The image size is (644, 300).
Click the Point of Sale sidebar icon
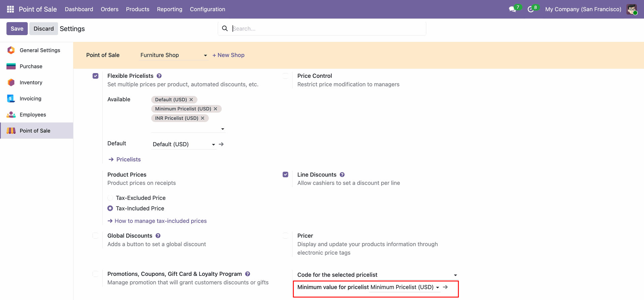[11, 131]
